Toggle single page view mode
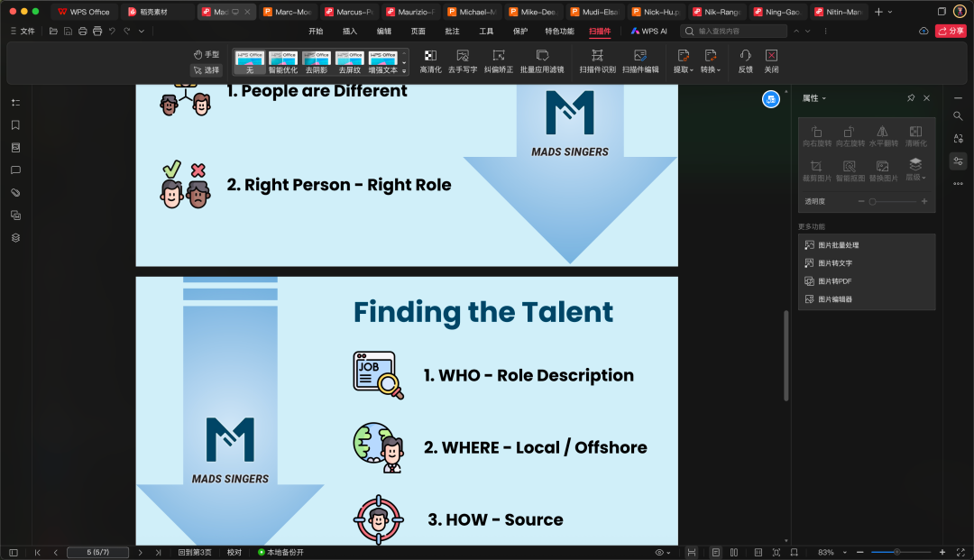The height and width of the screenshot is (560, 974). [x=715, y=552]
